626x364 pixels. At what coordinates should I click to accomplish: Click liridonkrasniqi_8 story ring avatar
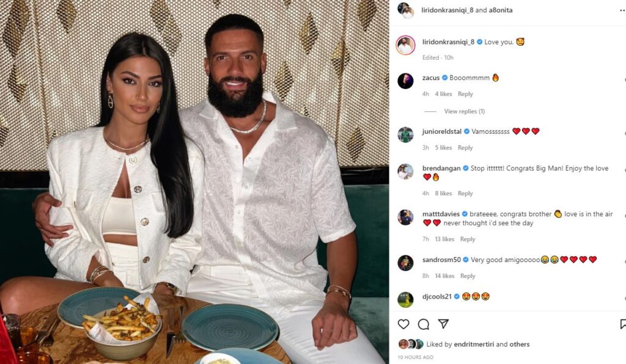point(405,45)
